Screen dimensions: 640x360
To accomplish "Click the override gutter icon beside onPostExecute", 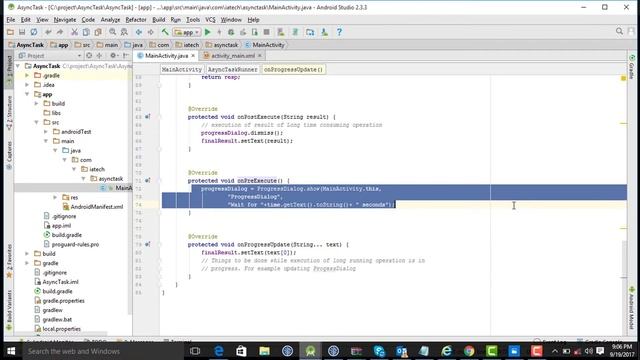I will point(147,117).
